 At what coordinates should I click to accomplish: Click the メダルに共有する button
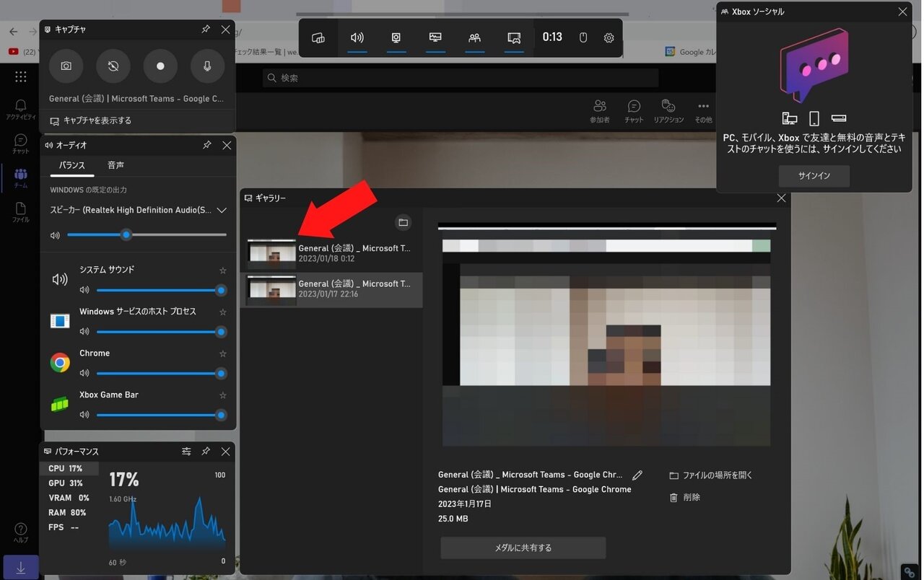[x=523, y=548]
